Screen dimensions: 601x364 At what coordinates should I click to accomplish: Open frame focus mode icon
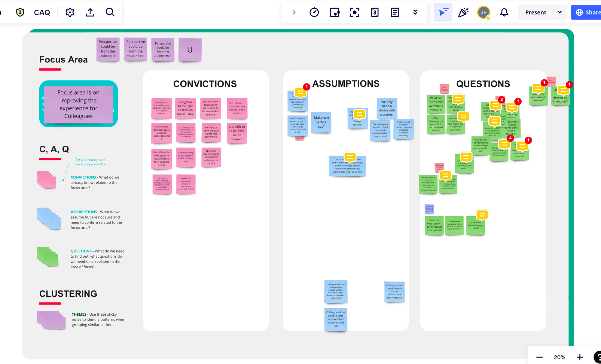[x=355, y=12]
